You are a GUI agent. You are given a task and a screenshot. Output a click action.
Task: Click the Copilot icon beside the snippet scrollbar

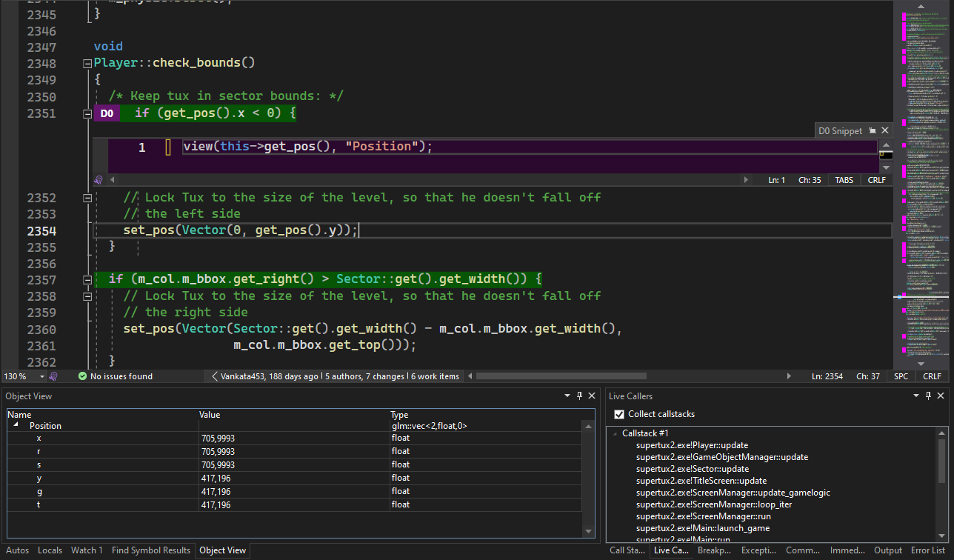point(99,179)
